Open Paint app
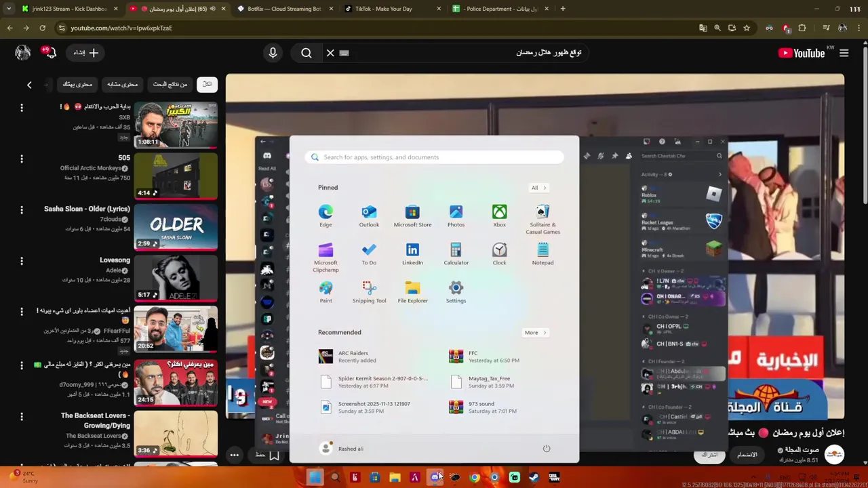The width and height of the screenshot is (868, 488). (325, 292)
